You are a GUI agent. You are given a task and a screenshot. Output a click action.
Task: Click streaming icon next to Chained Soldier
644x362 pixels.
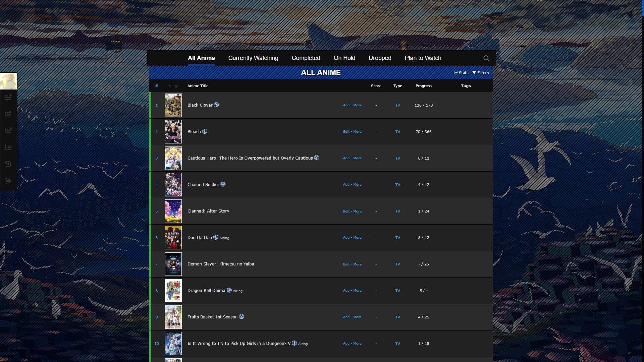pyautogui.click(x=223, y=184)
